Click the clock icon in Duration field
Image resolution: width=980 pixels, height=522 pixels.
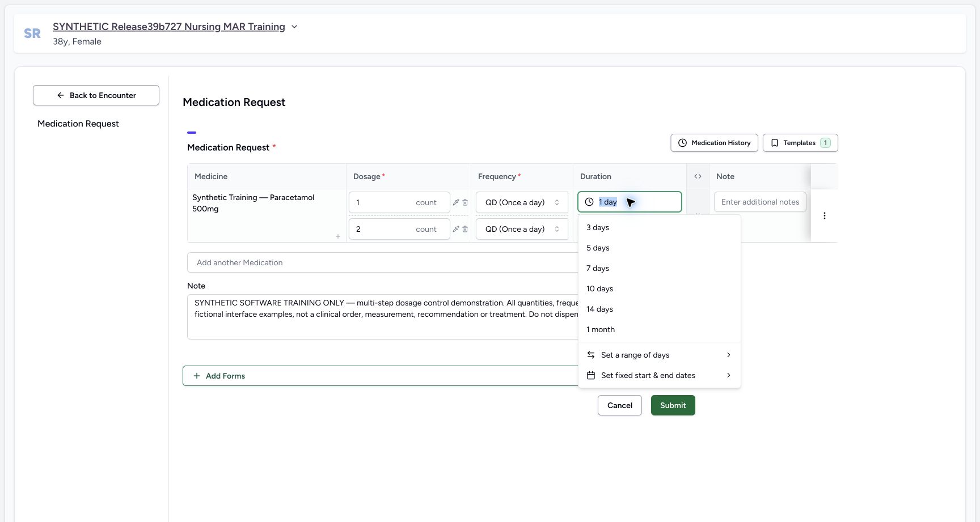coord(589,202)
